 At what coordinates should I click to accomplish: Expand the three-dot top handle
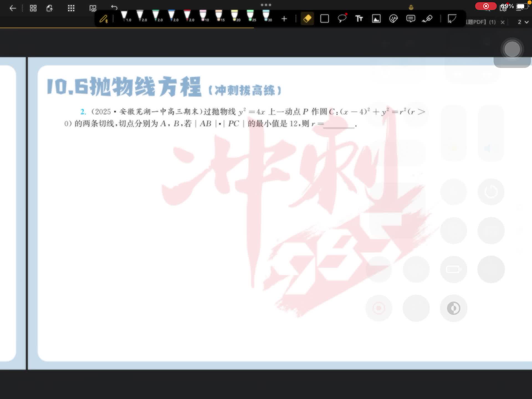(266, 5)
